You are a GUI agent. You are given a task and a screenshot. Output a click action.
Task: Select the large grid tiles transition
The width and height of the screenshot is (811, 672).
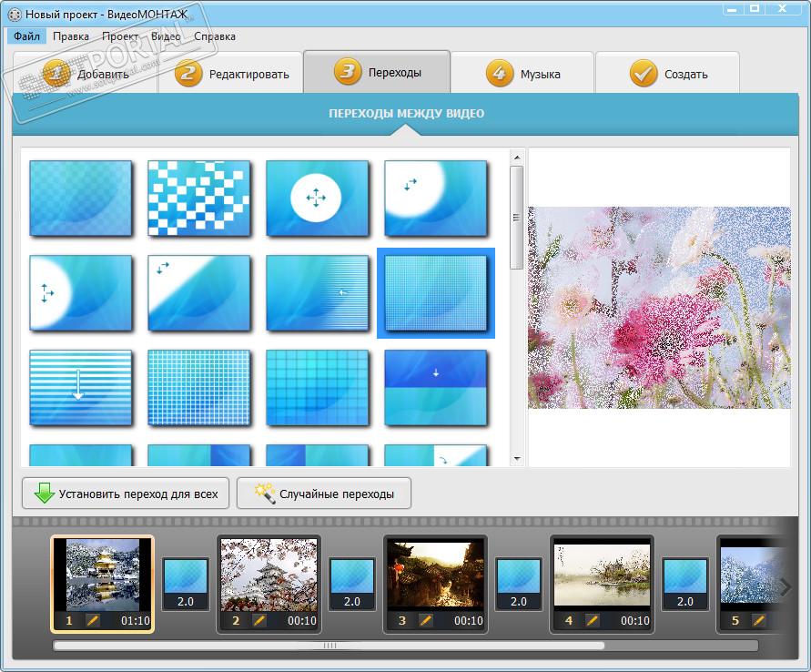pos(317,388)
